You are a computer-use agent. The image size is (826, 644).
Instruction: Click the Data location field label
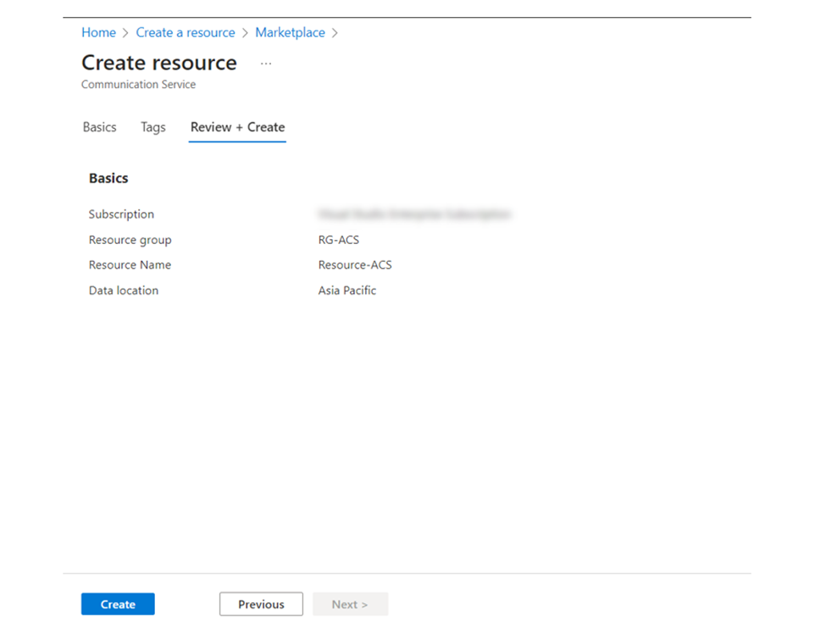point(124,291)
